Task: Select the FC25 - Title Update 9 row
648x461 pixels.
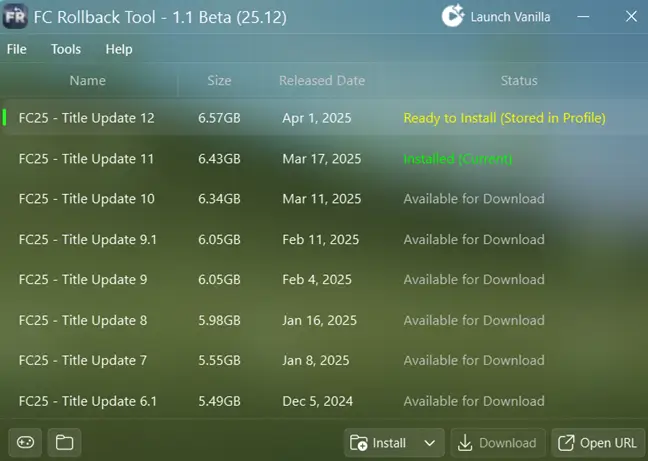Action: [324, 279]
